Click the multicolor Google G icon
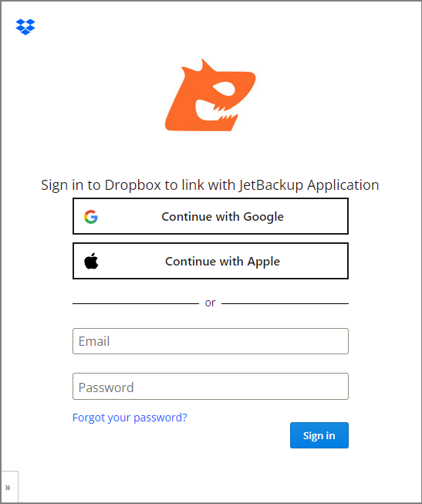The width and height of the screenshot is (422, 504). pos(91,217)
